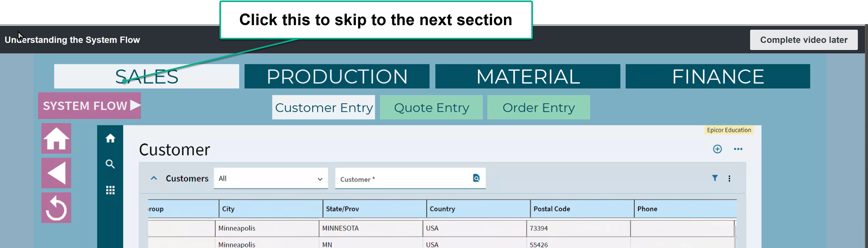The image size is (868, 248).
Task: Open the Customers 'All' dropdown
Action: 271,178
